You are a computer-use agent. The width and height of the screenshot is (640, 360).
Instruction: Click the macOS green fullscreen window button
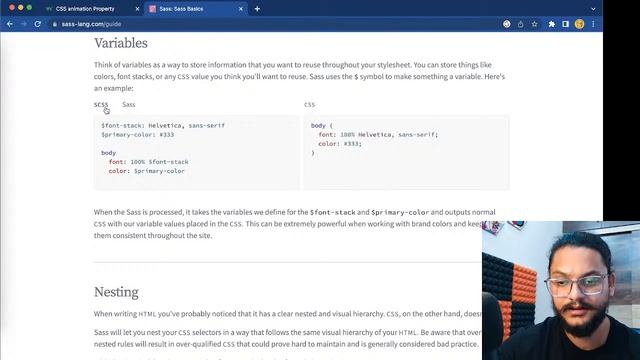(29, 7)
